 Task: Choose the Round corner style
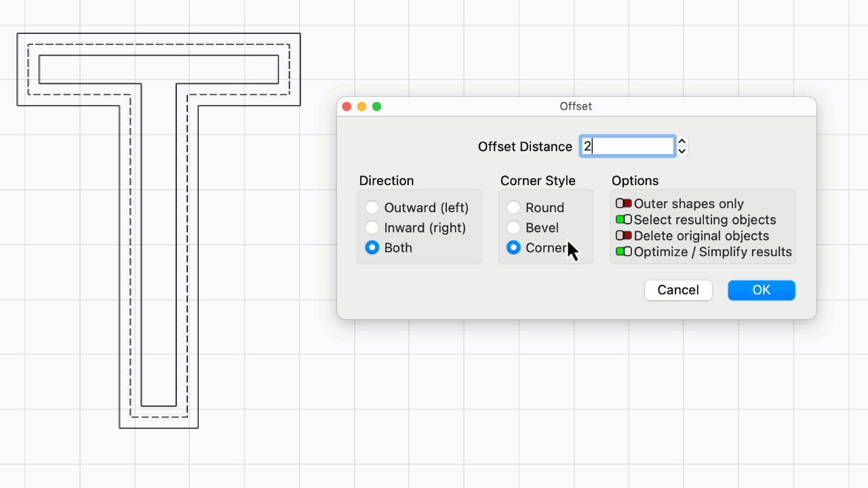coord(513,207)
